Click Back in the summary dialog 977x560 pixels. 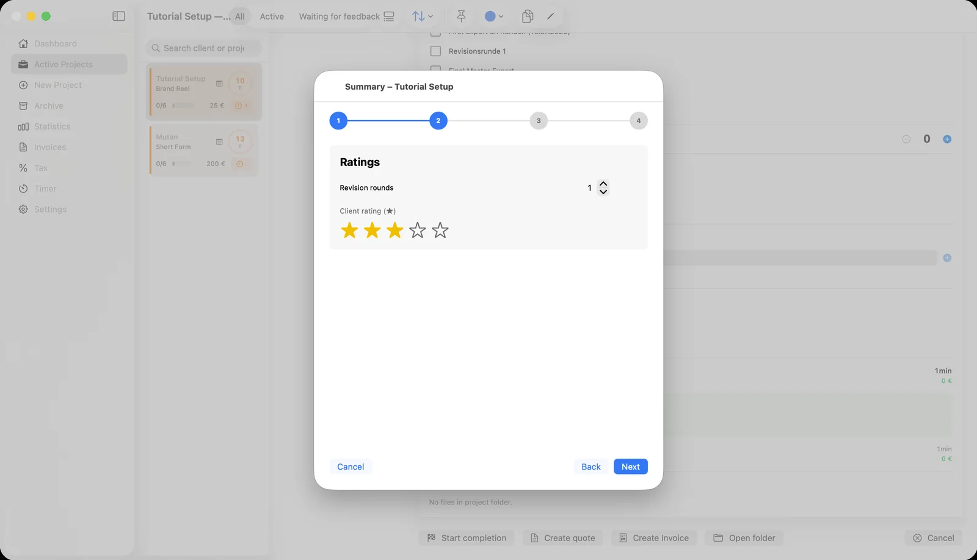591,467
